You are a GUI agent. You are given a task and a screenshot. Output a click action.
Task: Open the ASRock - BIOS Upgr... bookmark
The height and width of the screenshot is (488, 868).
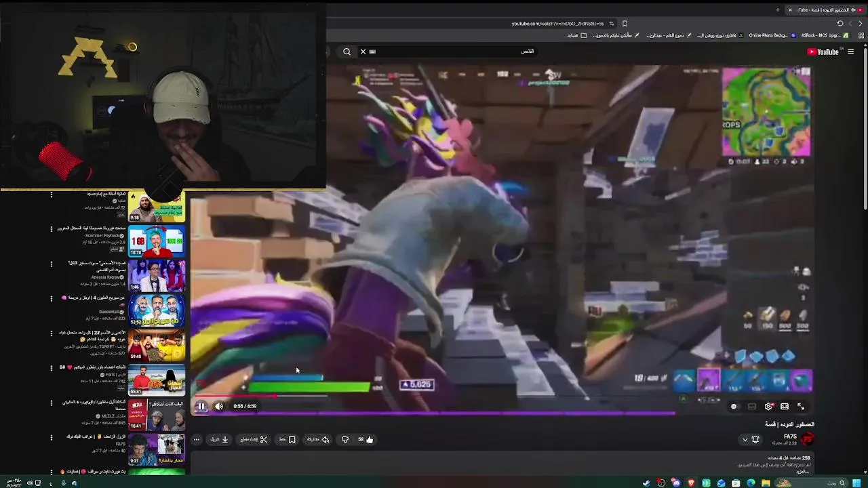(x=825, y=35)
